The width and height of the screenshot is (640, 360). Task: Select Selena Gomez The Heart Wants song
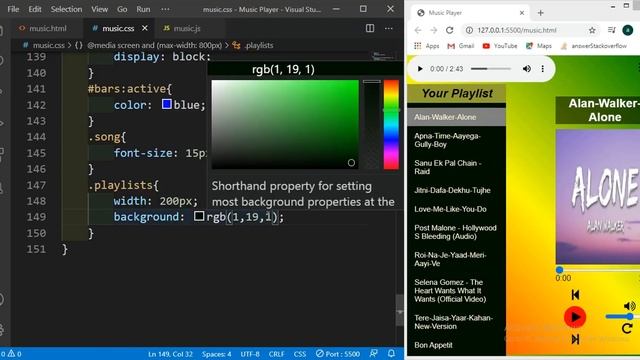456,291
